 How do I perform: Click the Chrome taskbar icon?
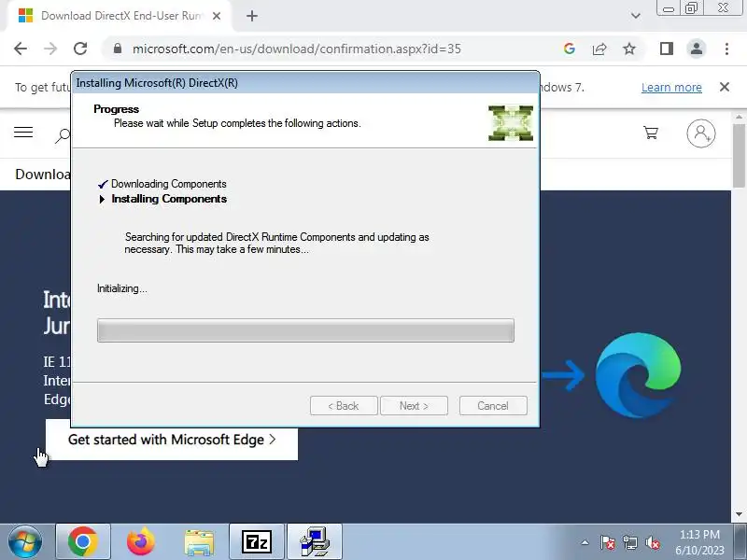(83, 542)
